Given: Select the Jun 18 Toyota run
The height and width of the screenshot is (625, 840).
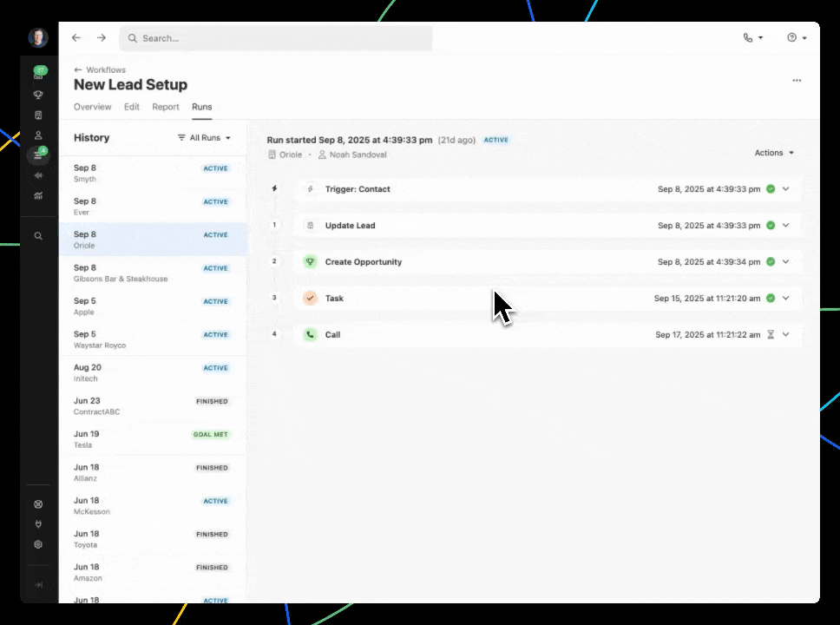Looking at the screenshot, I should pos(153,538).
